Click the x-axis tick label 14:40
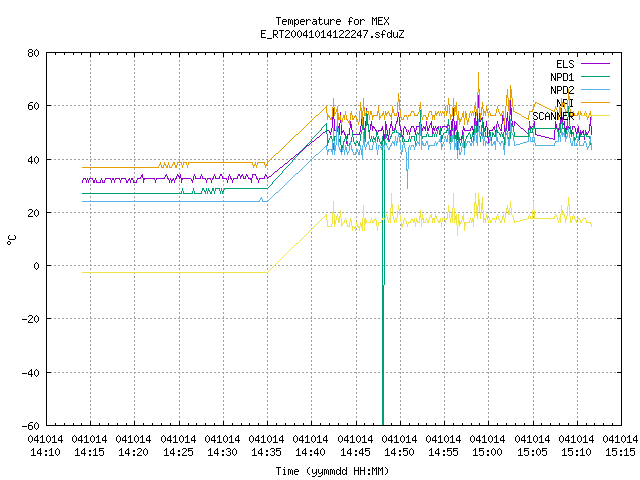The image size is (640, 480). tap(311, 452)
